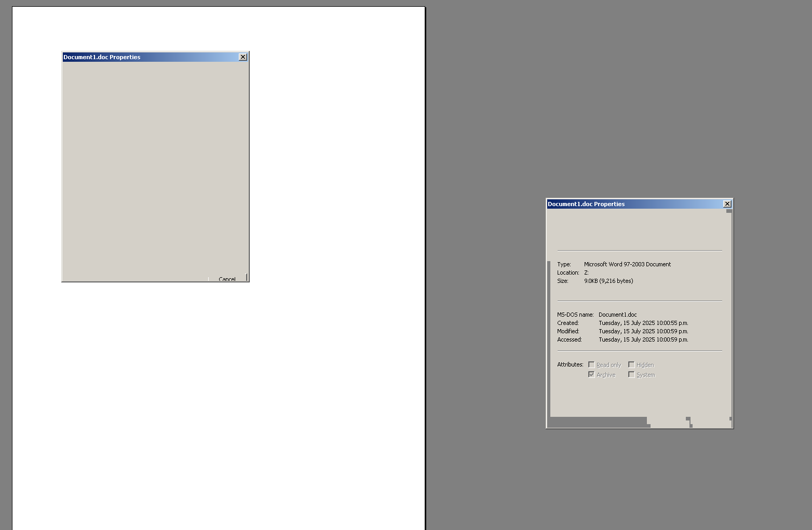This screenshot has width=812, height=530.
Task: Click the MS-DOS name value Document1.doc
Action: coord(617,315)
